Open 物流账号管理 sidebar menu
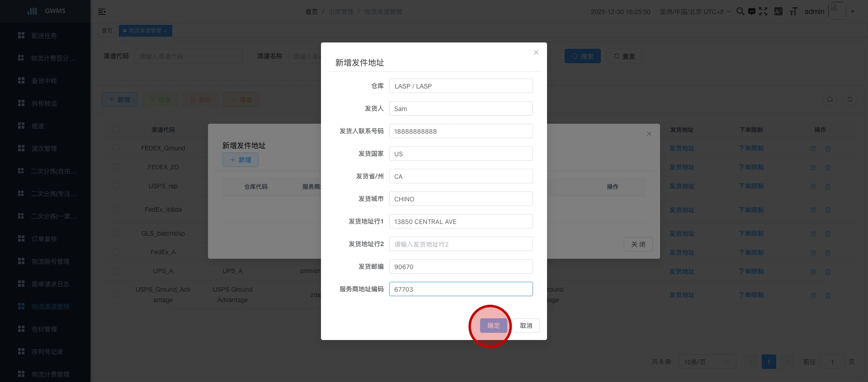Viewport: 868px width, 382px height. click(45, 261)
